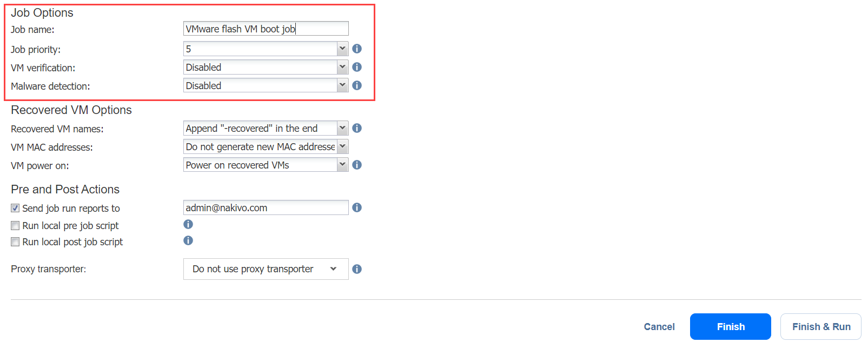The height and width of the screenshot is (349, 868).
Task: Click info icon beside VM verification
Action: click(357, 67)
